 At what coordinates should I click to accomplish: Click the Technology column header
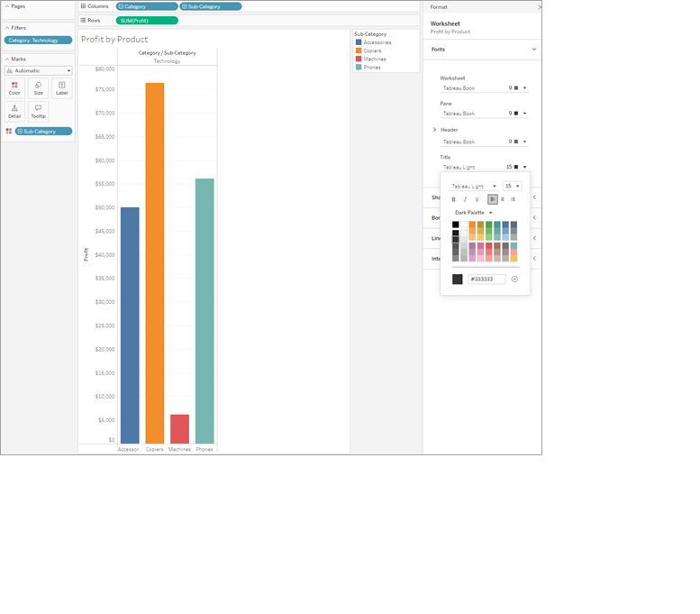pos(168,61)
